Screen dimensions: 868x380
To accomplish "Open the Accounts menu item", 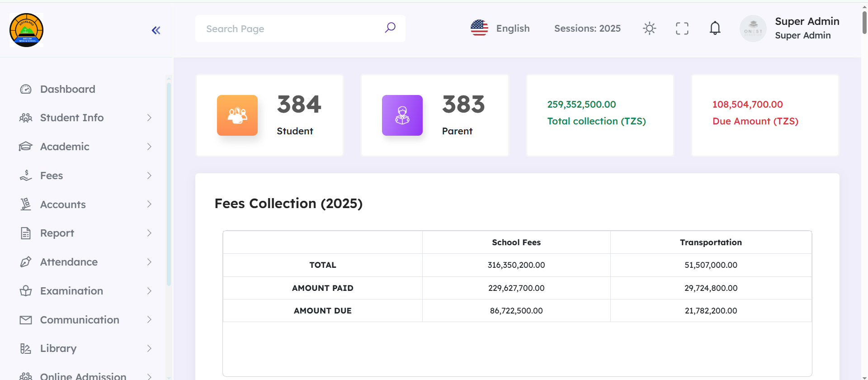I will pyautogui.click(x=63, y=204).
